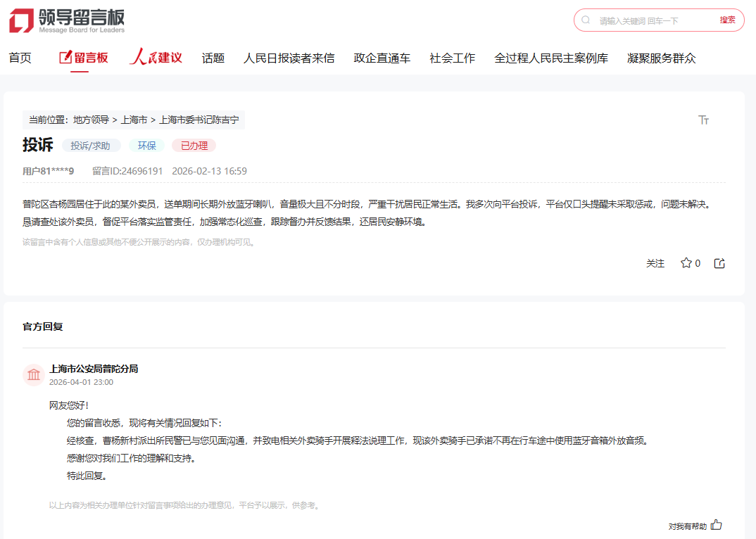Click the 上海市公安局普陀分局 building avatar
Viewport: 756px width, 539px height.
coord(34,374)
